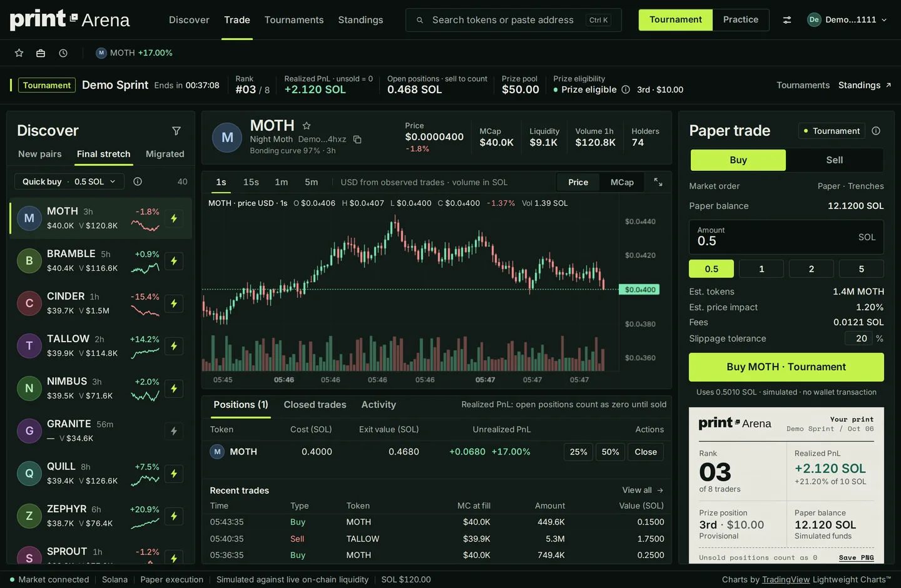The height and width of the screenshot is (588, 901).
Task: Favorite MOTH with the star icon beside its name
Action: (x=307, y=126)
